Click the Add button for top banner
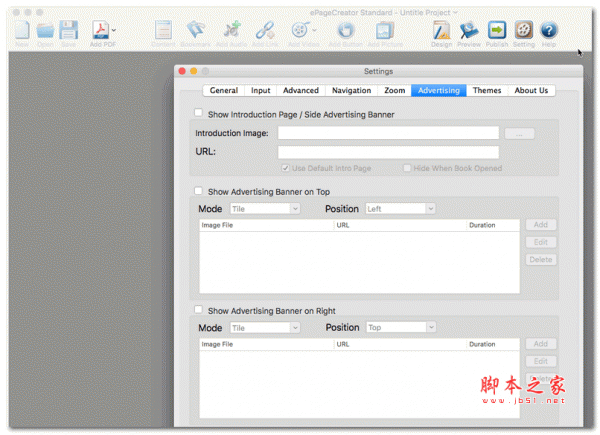600x435 pixels. click(x=541, y=225)
